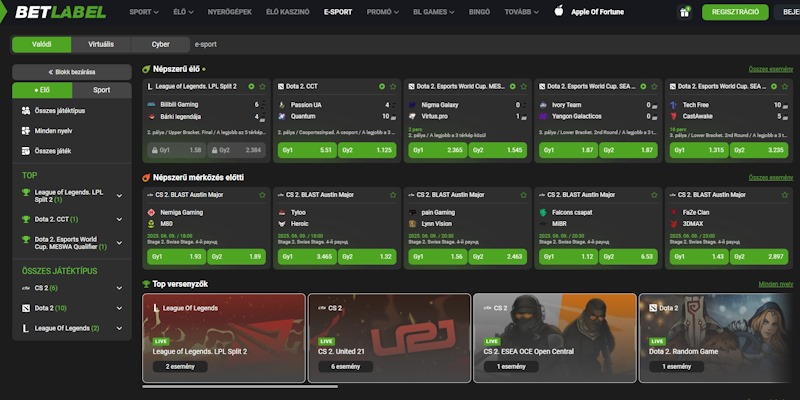Favorite the Ivory Team match star
This screenshot has height=400, width=800.
tap(654, 87)
